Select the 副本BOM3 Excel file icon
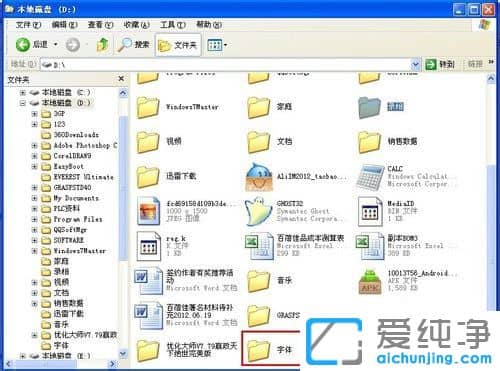 click(x=370, y=246)
